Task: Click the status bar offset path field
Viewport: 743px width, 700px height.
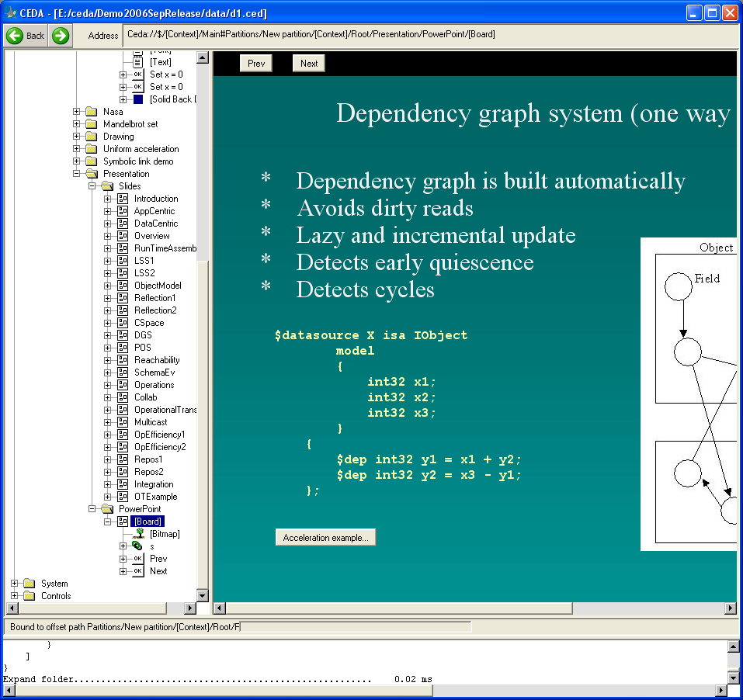Action: click(356, 627)
